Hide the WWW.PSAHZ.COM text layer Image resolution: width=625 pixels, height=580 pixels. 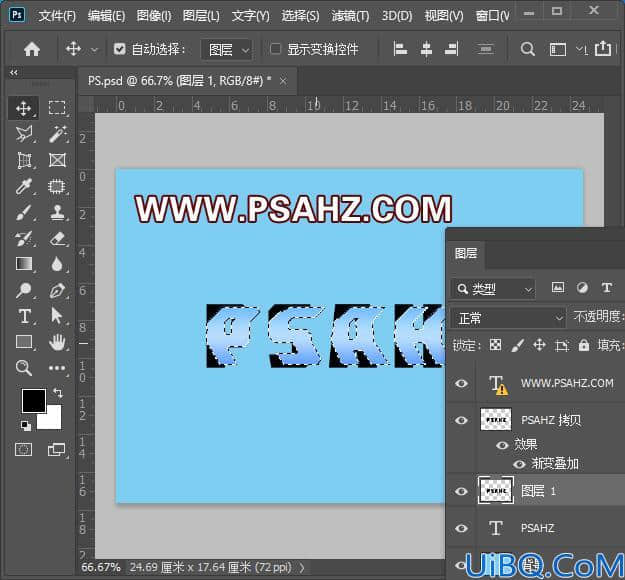461,383
